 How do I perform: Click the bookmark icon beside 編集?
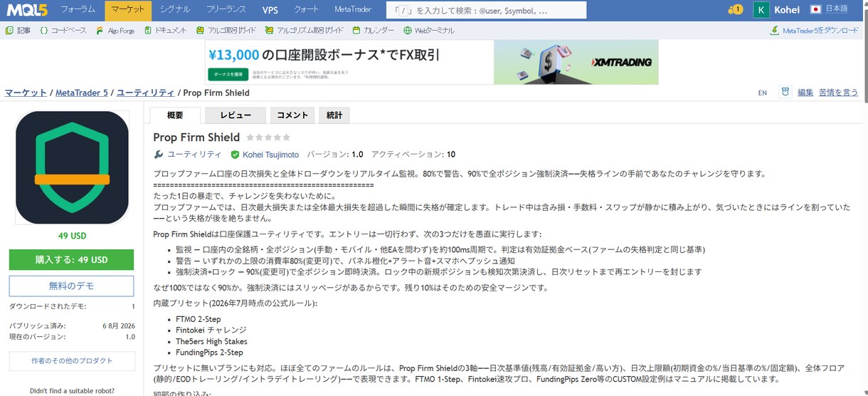coord(785,92)
